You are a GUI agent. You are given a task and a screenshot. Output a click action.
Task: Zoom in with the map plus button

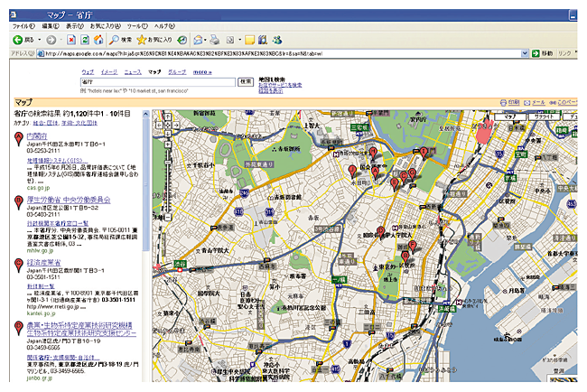point(168,145)
